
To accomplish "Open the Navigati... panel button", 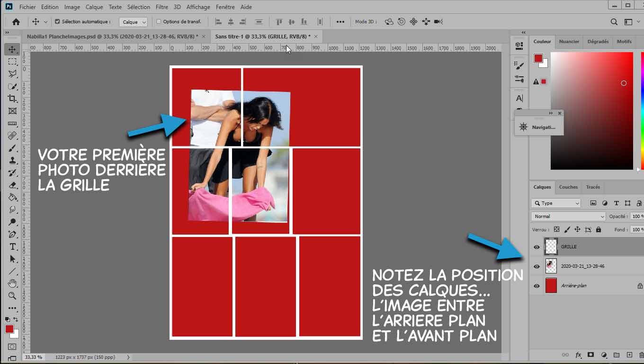I will pos(539,127).
